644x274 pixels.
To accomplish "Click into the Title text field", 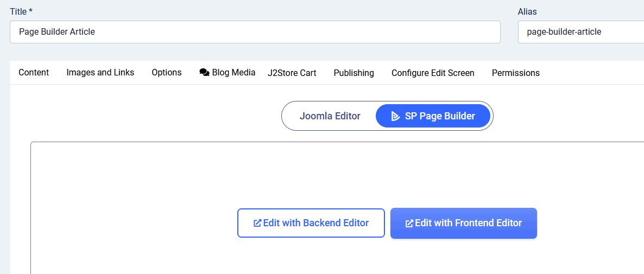I will (x=255, y=32).
